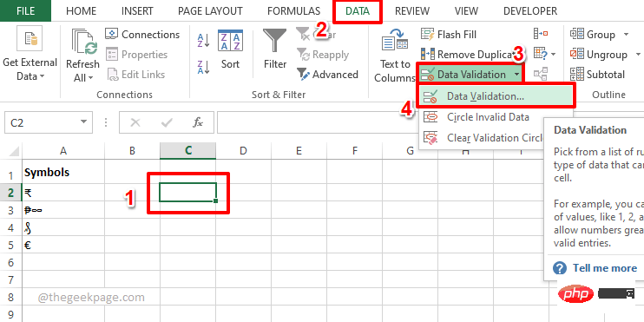Switch to the PAGE LAYOUT tab
Viewport: 644px width, 322px height.
(210, 11)
